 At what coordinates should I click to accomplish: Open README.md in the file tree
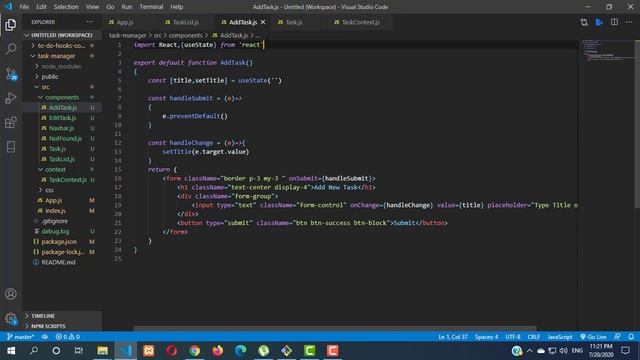pyautogui.click(x=58, y=262)
